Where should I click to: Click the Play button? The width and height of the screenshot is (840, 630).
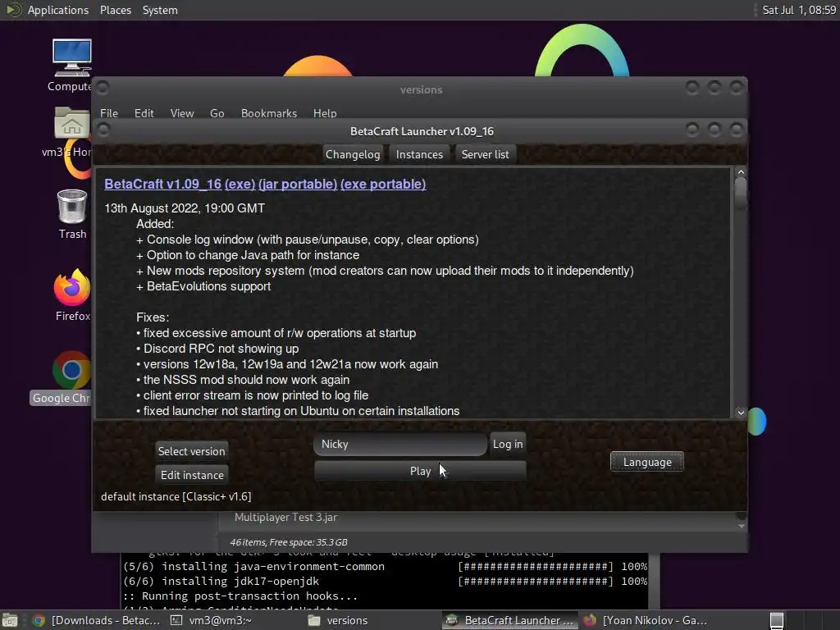[420, 471]
